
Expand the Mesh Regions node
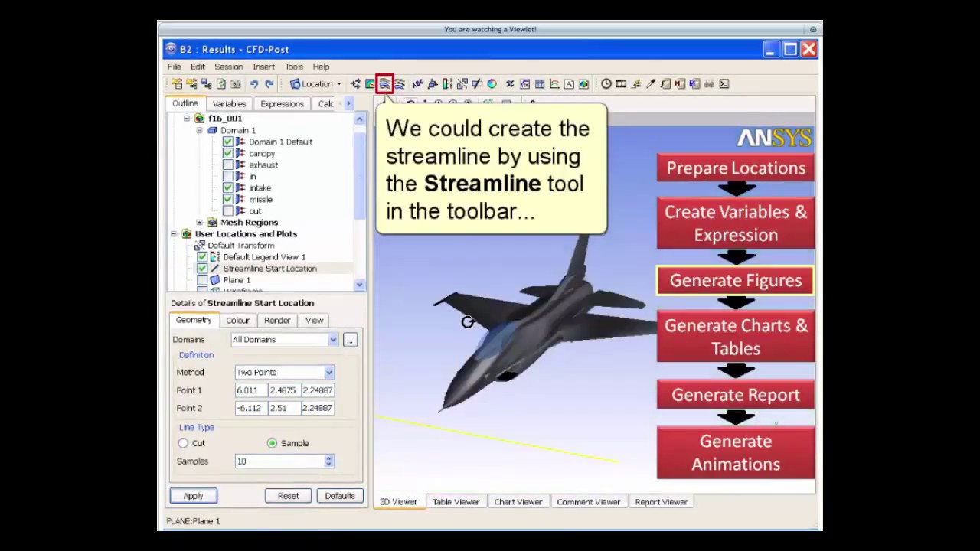tap(200, 223)
